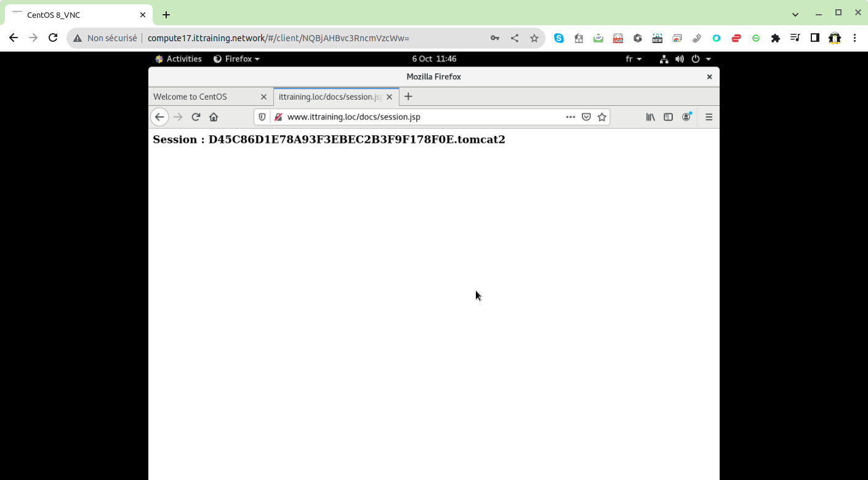Go to Firefox home page
The image size is (868, 480).
coord(214,117)
